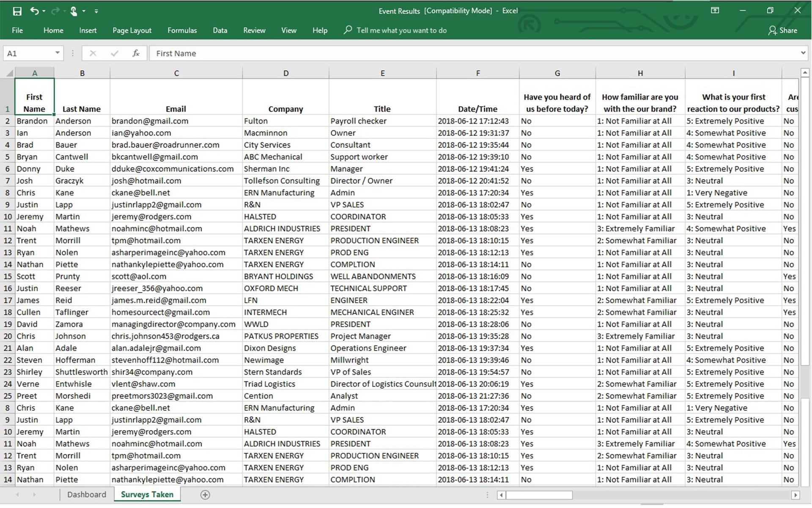The image size is (812, 508).
Task: Click the Undo arrow icon
Action: click(x=34, y=11)
